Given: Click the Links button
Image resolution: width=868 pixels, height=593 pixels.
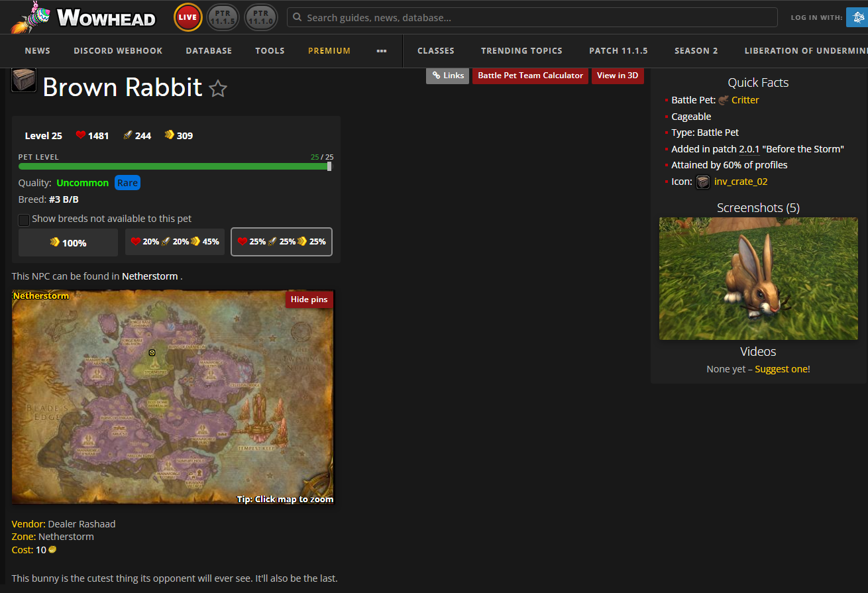Looking at the screenshot, I should pos(448,76).
